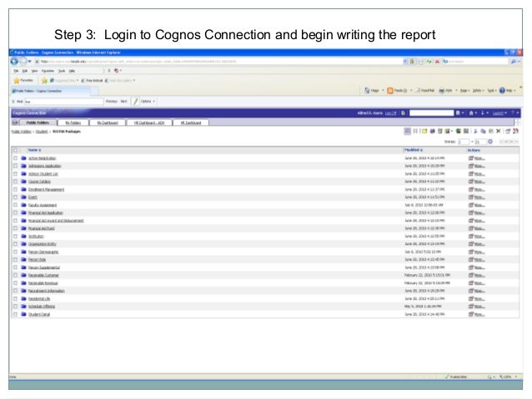Switch to the HR Dashboard - ADN tab

coord(149,122)
